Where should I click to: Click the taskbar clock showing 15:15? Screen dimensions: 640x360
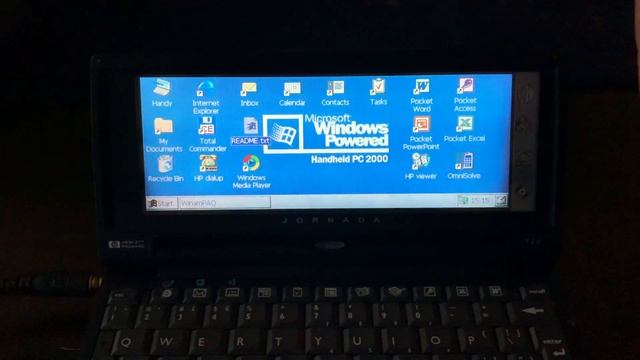pyautogui.click(x=480, y=200)
